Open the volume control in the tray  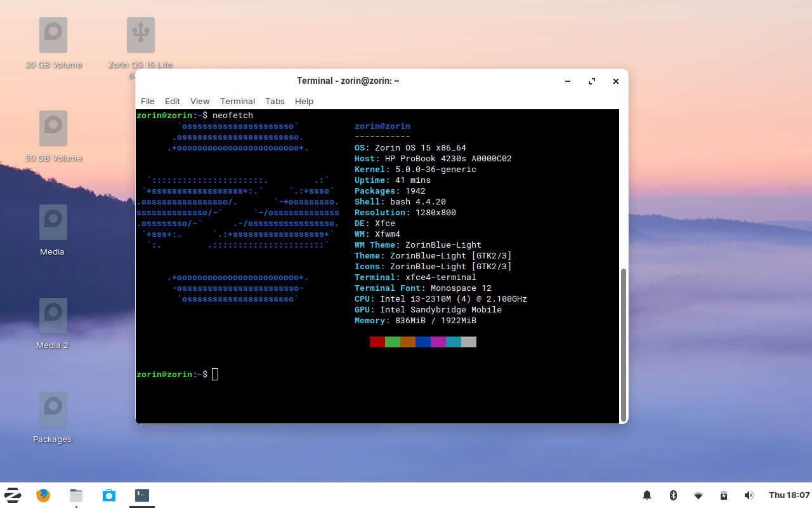point(749,495)
